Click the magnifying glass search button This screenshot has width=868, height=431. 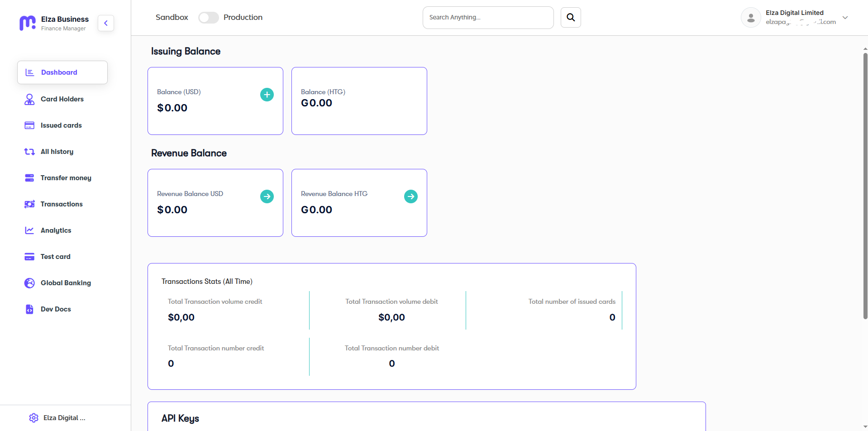[571, 18]
